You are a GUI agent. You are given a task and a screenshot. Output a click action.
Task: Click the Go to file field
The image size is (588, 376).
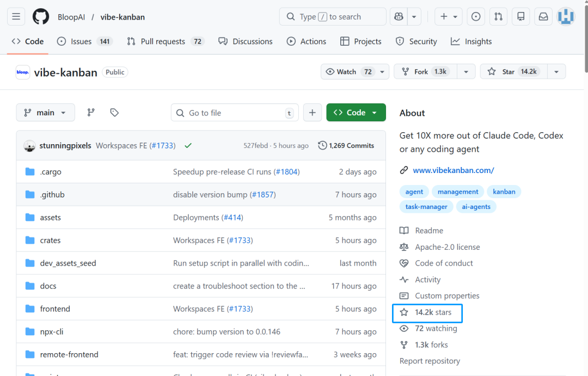(235, 113)
